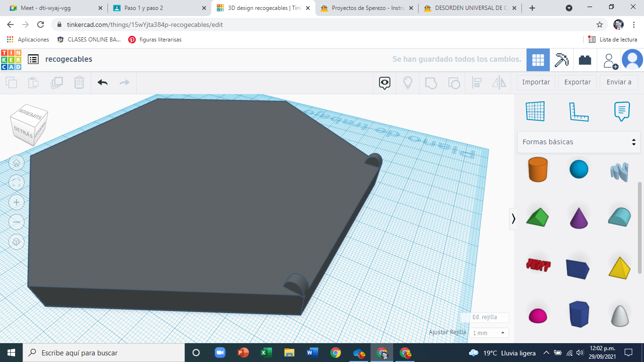The height and width of the screenshot is (362, 644).
Task: Open the figuras literarisas bookmark
Action: [x=155, y=40]
